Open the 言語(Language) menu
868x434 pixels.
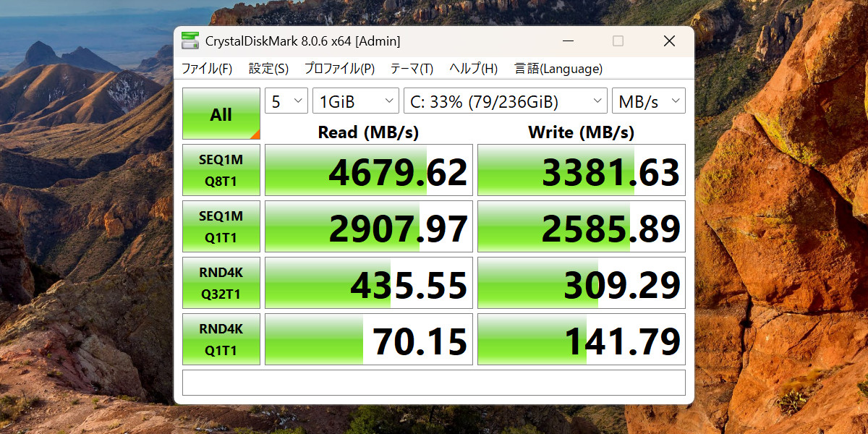click(x=558, y=69)
